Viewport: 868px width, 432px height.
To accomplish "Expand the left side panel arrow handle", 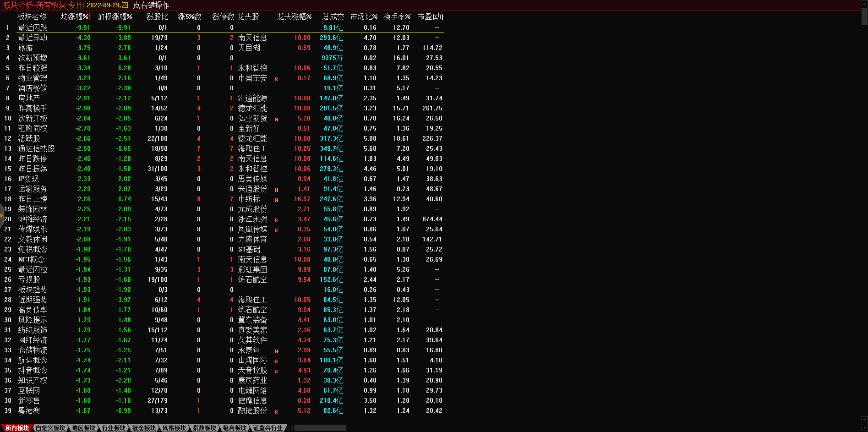I will tap(2, 215).
